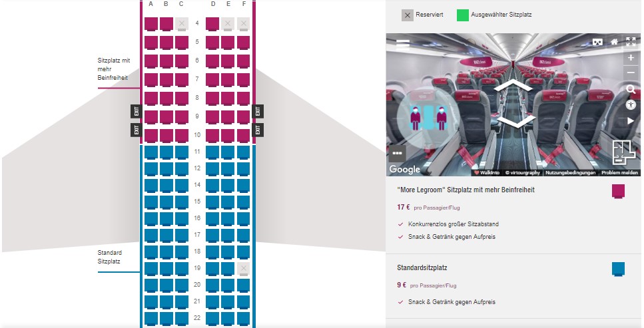Move forward with the upper chevron arrow
The width and height of the screenshot is (644, 328).
513,86
